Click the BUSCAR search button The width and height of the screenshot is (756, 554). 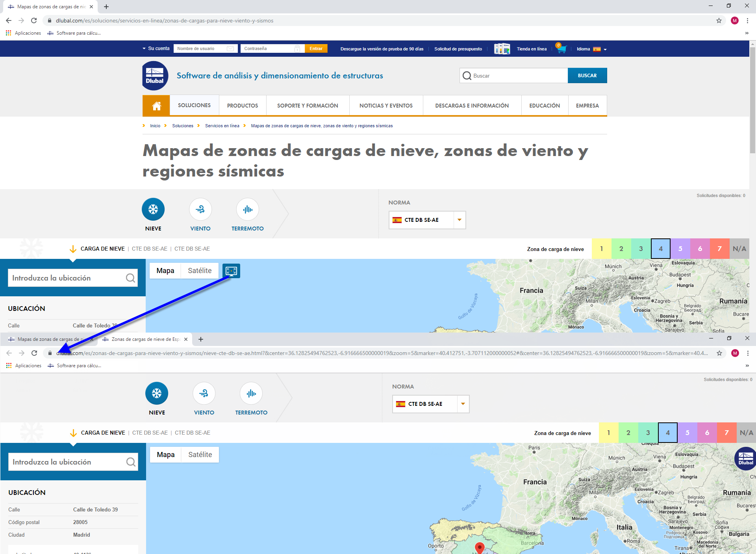pyautogui.click(x=587, y=75)
